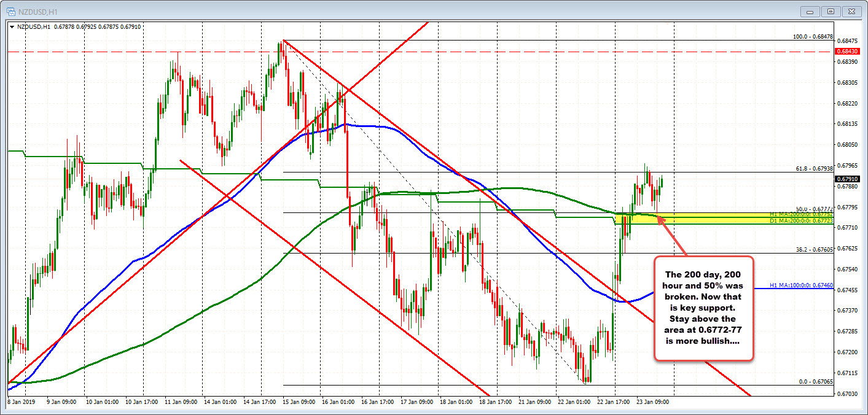The height and width of the screenshot is (415, 868).
Task: Click the 0.68305 value on the price axis
Action: pyautogui.click(x=848, y=82)
